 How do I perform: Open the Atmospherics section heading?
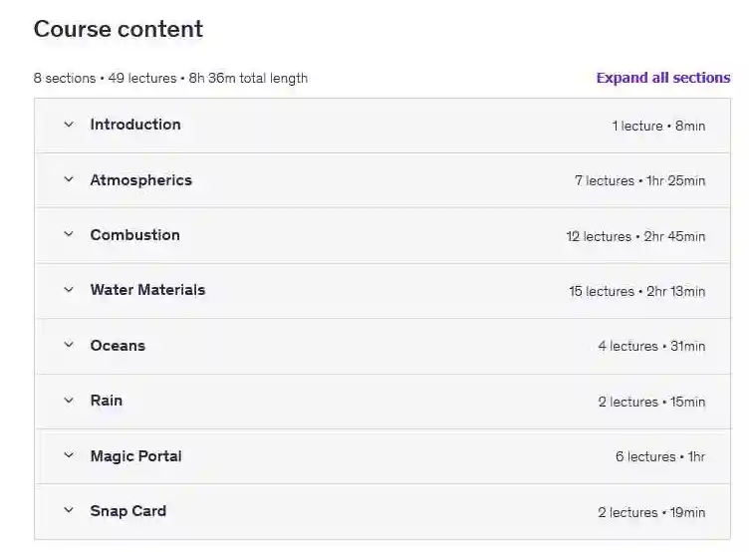140,180
